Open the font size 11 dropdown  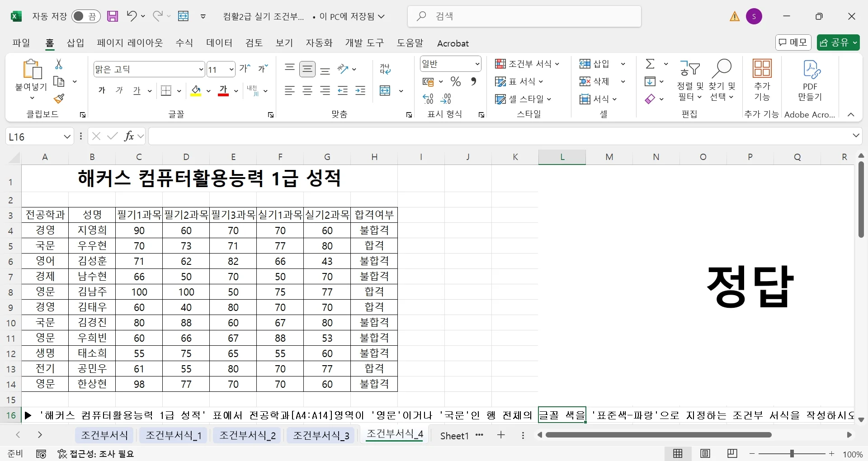click(x=231, y=69)
